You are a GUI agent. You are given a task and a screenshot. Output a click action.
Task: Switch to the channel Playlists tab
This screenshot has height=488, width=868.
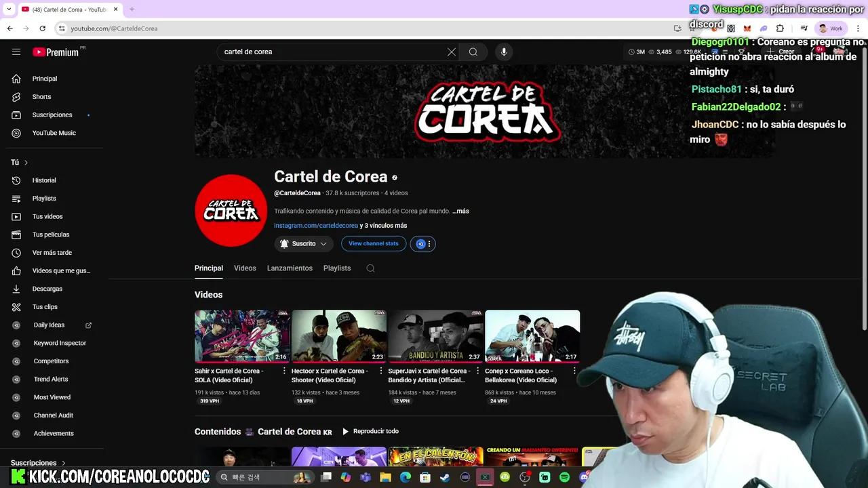pyautogui.click(x=337, y=268)
